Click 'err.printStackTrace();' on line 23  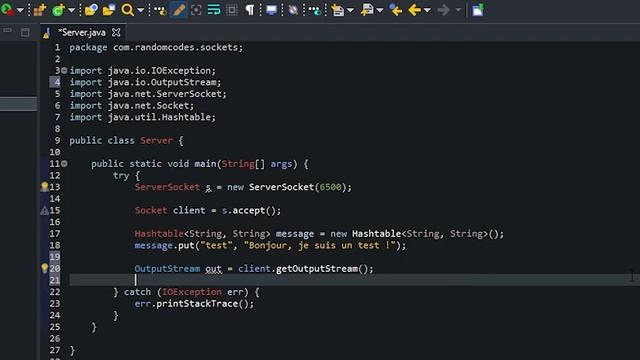(194, 304)
